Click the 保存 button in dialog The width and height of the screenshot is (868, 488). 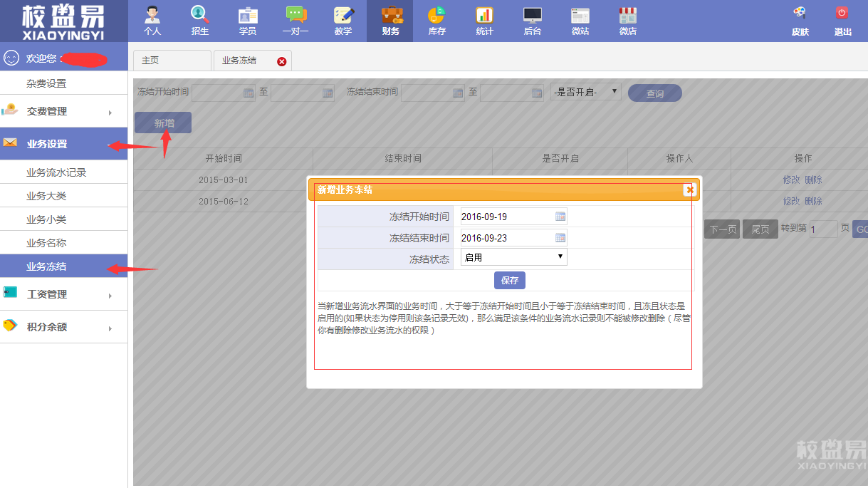click(x=509, y=280)
